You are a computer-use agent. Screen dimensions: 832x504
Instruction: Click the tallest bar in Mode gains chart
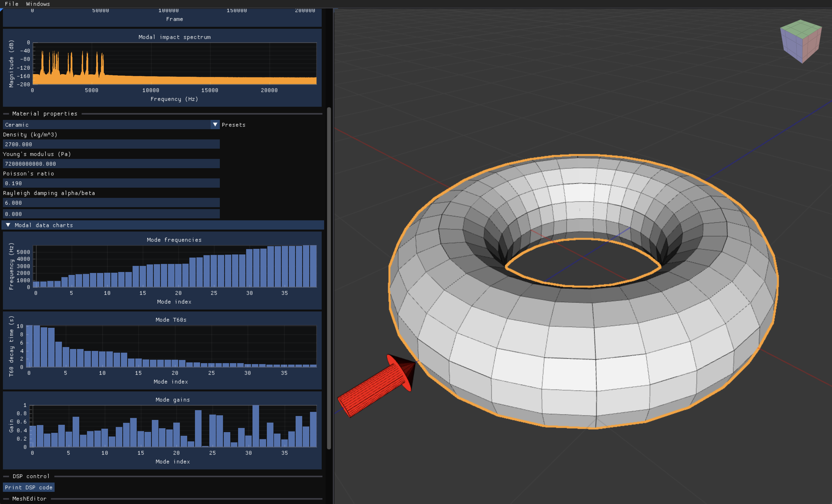click(256, 426)
